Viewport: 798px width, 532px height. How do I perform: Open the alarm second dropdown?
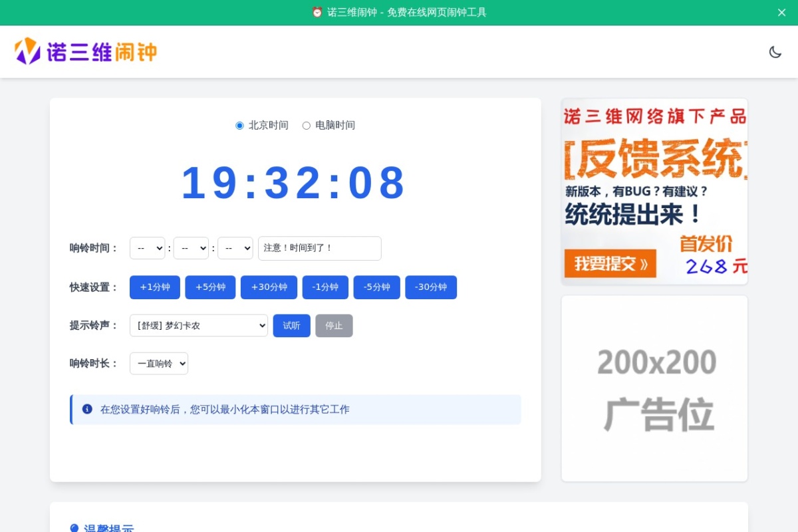click(x=235, y=248)
